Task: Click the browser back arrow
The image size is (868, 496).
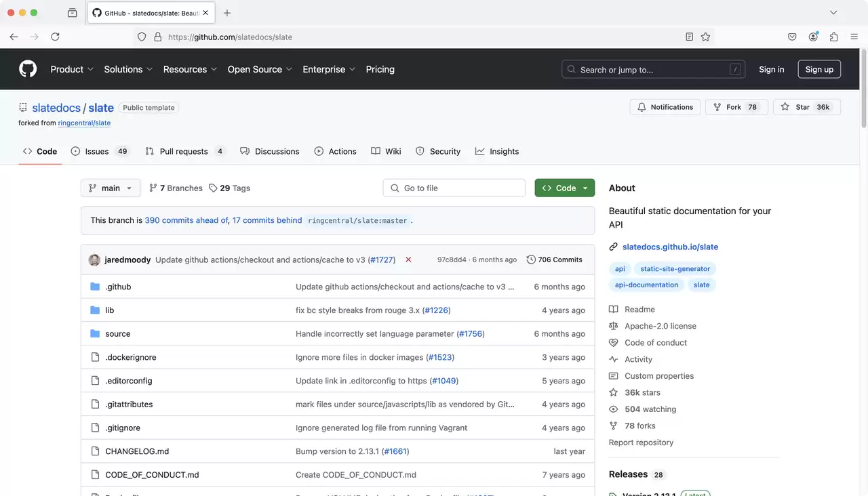Action: point(14,37)
